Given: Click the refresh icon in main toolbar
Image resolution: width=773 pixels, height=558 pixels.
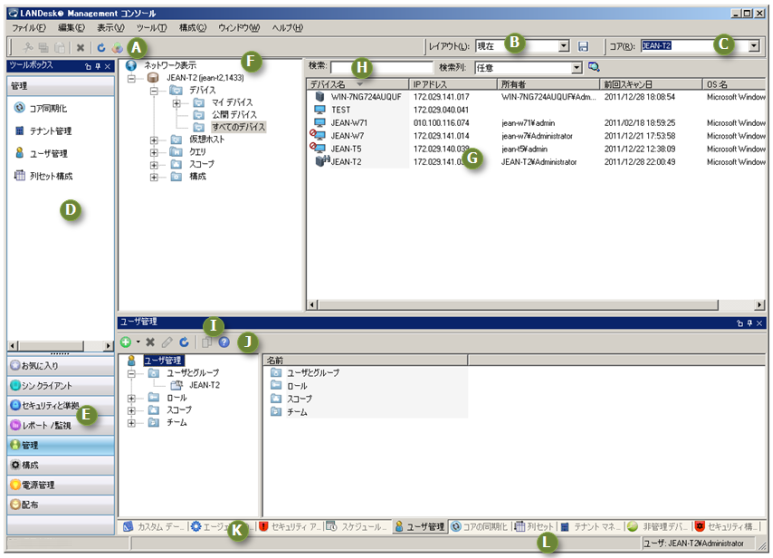Looking at the screenshot, I should pos(101,47).
